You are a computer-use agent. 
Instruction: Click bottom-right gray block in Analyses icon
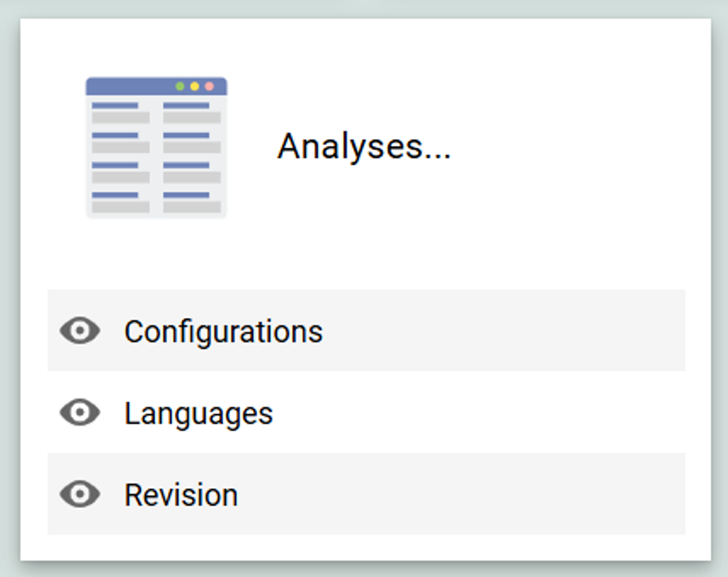[x=192, y=207]
